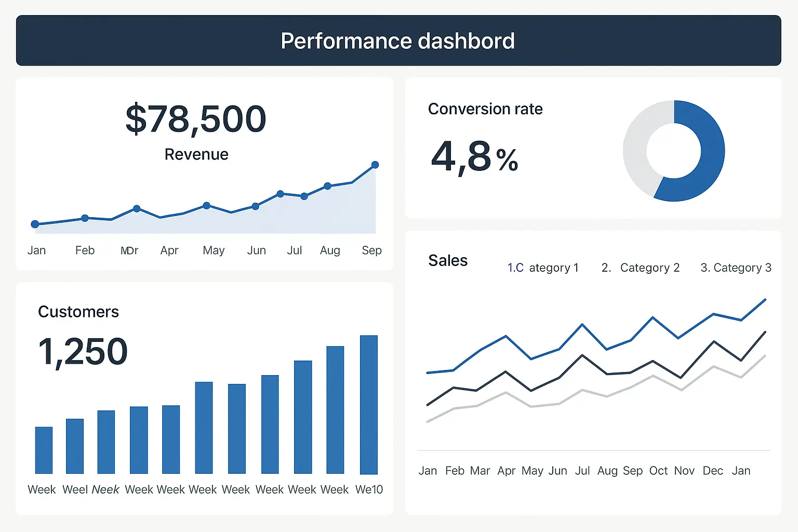Click the last data point on Revenue chart

point(375,165)
